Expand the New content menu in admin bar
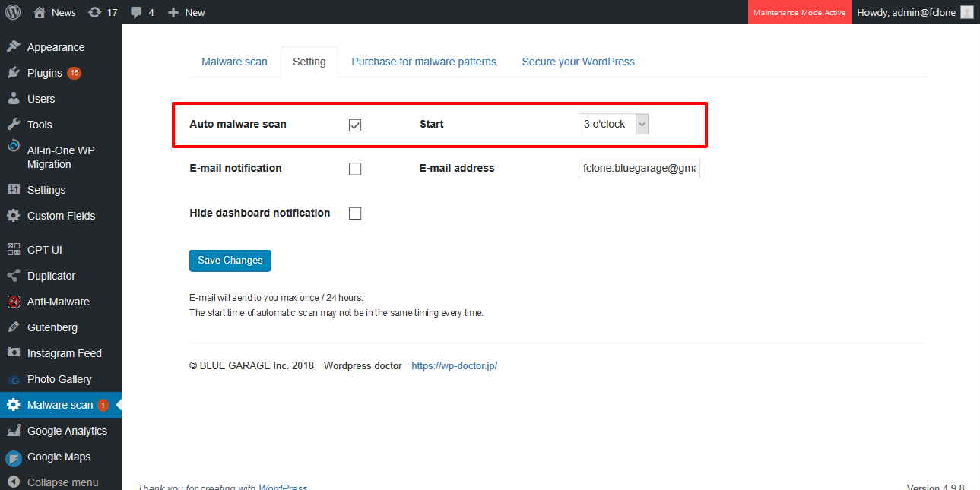The image size is (980, 490). pos(186,12)
